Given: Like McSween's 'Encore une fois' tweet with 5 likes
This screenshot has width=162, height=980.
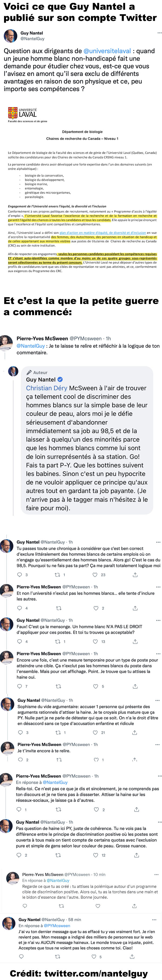Looking at the screenshot, I should tap(96, 686).
